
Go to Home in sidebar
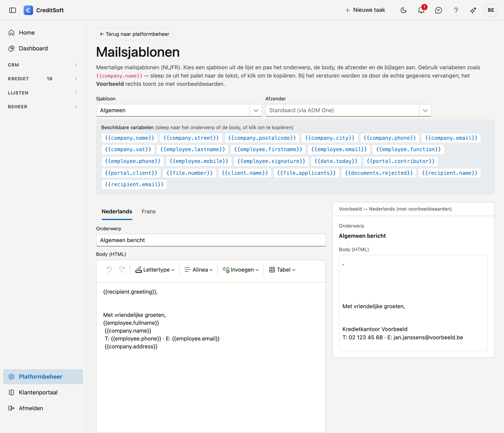[43, 33]
